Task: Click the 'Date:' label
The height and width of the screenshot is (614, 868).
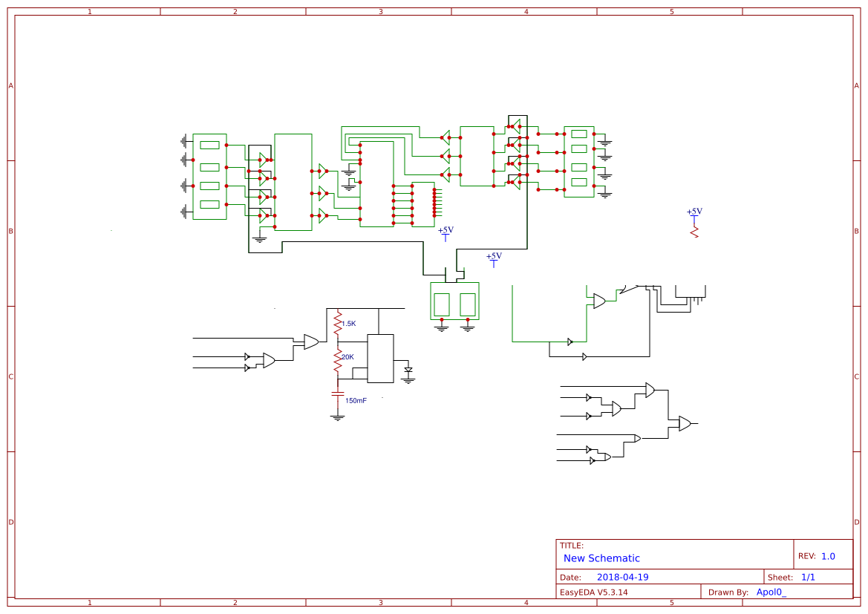Action: 571,577
